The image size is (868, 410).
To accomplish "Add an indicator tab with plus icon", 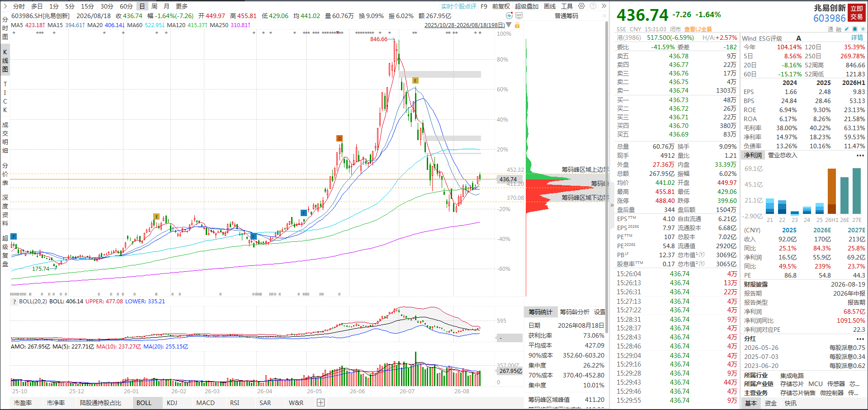I will point(321,402).
